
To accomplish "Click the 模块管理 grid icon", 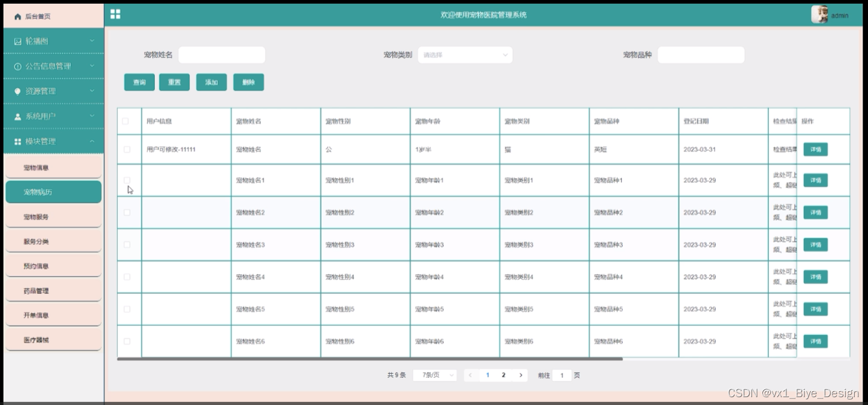I will [x=18, y=141].
